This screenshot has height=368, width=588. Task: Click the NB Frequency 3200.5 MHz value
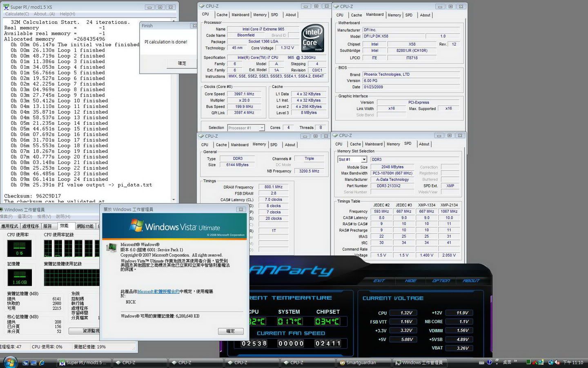tap(309, 171)
